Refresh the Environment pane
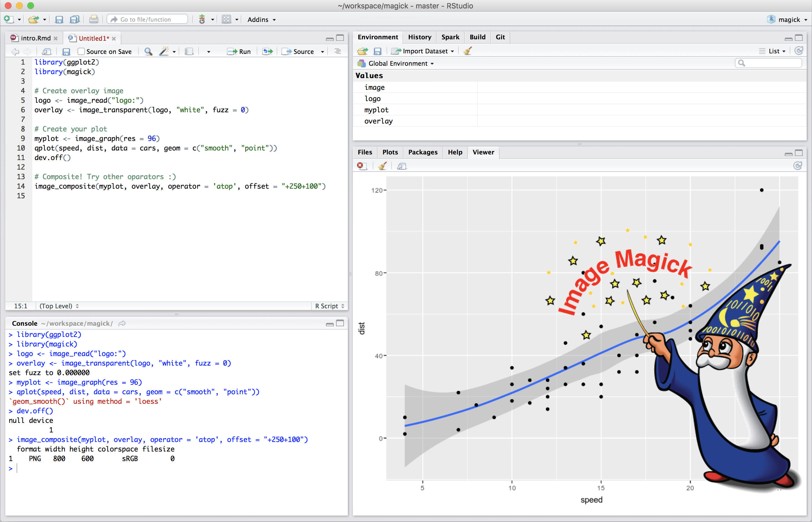812x522 pixels. coord(799,51)
